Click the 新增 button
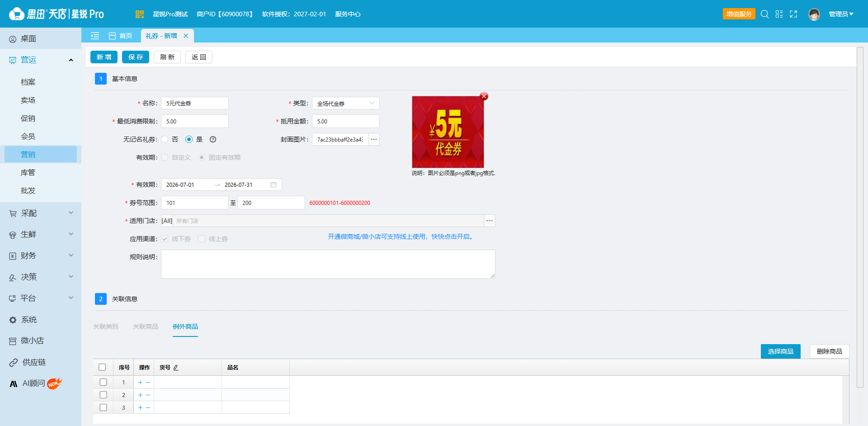Screen dimensions: 868x426 click(x=104, y=57)
